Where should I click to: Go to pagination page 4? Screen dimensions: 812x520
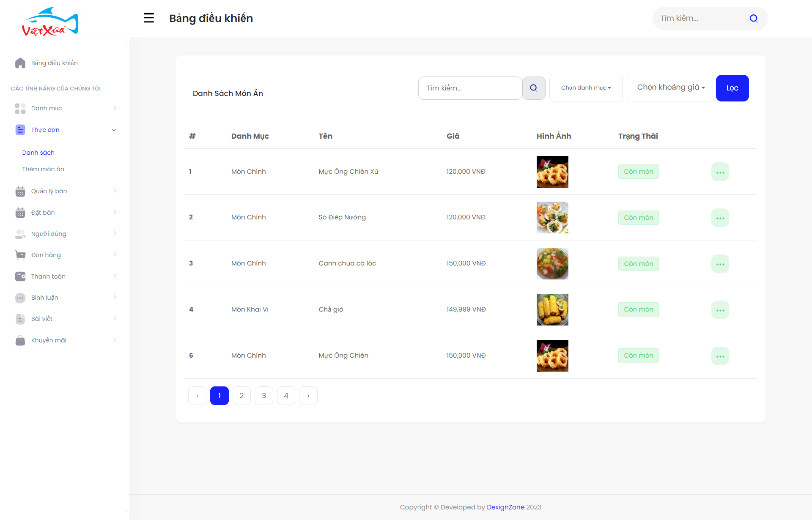286,396
